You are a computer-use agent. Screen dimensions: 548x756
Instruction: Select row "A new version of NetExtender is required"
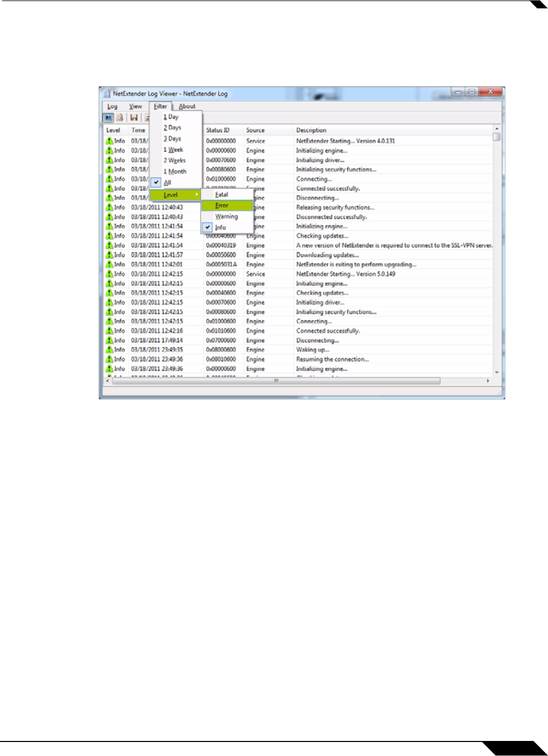tap(298, 245)
